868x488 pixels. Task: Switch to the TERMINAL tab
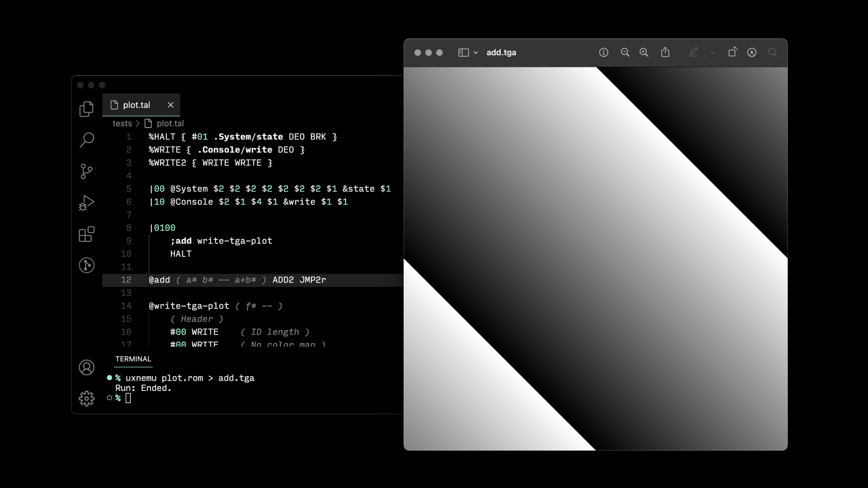[133, 359]
